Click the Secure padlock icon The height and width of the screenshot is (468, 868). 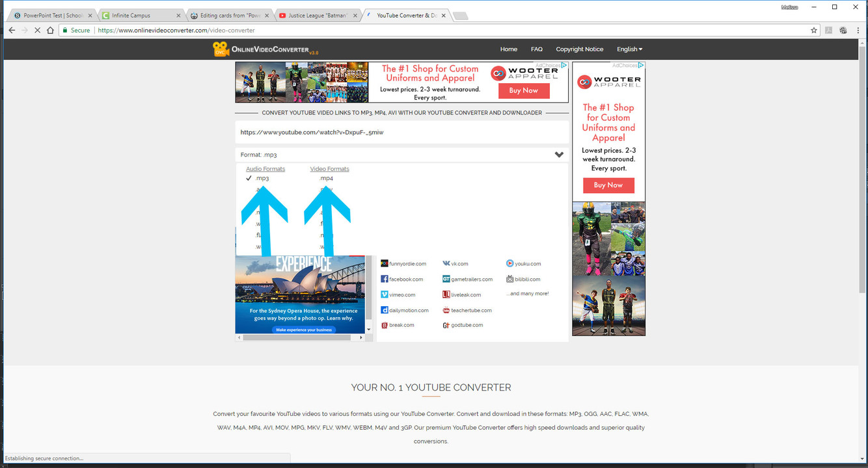coord(65,30)
